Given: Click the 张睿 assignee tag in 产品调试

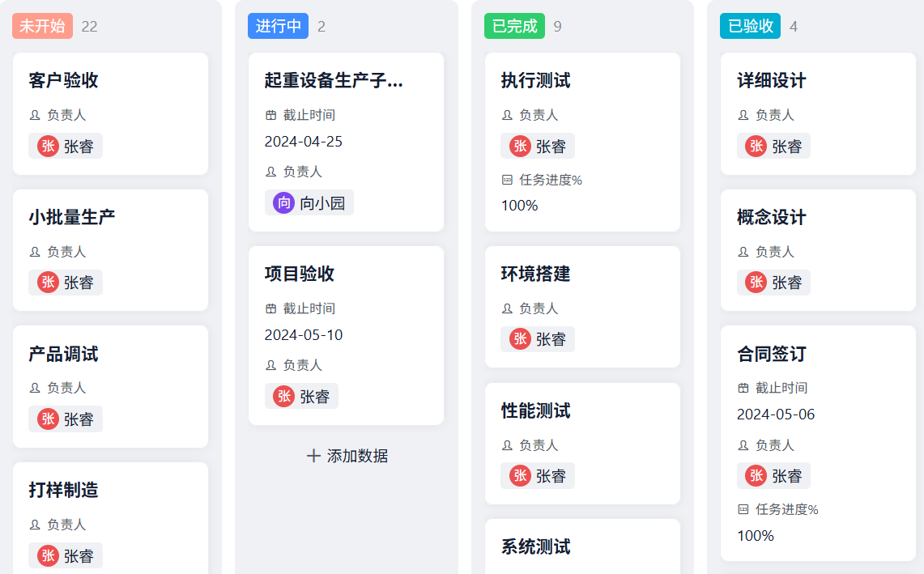Looking at the screenshot, I should [66, 419].
